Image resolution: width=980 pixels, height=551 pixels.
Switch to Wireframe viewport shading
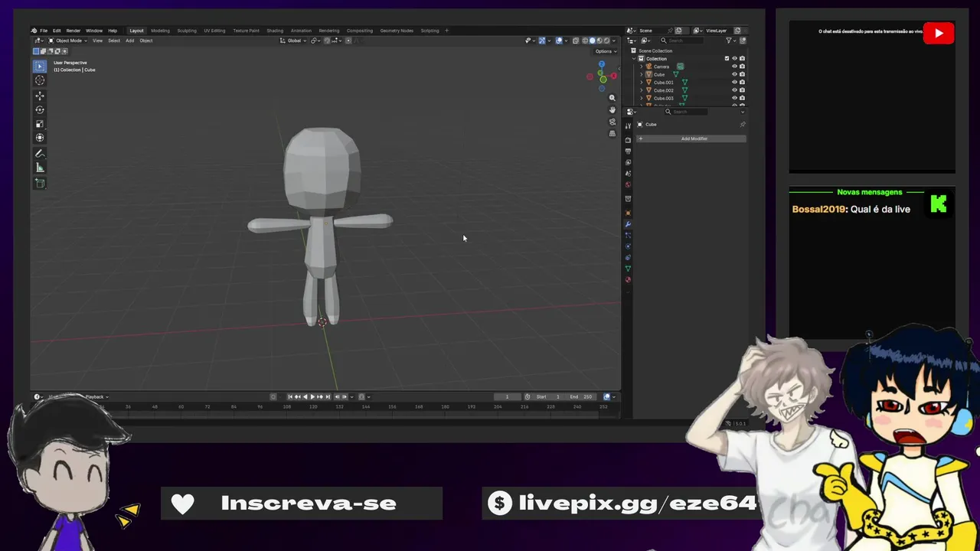(x=585, y=41)
